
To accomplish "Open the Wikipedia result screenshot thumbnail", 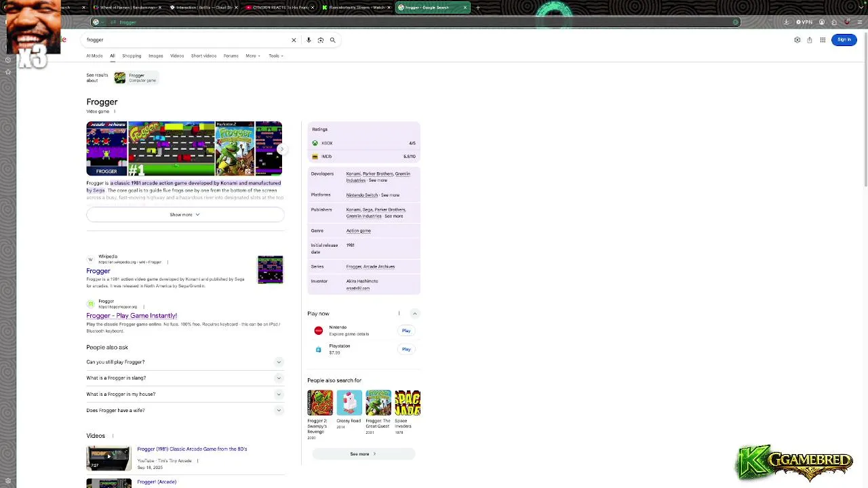I will pyautogui.click(x=270, y=269).
